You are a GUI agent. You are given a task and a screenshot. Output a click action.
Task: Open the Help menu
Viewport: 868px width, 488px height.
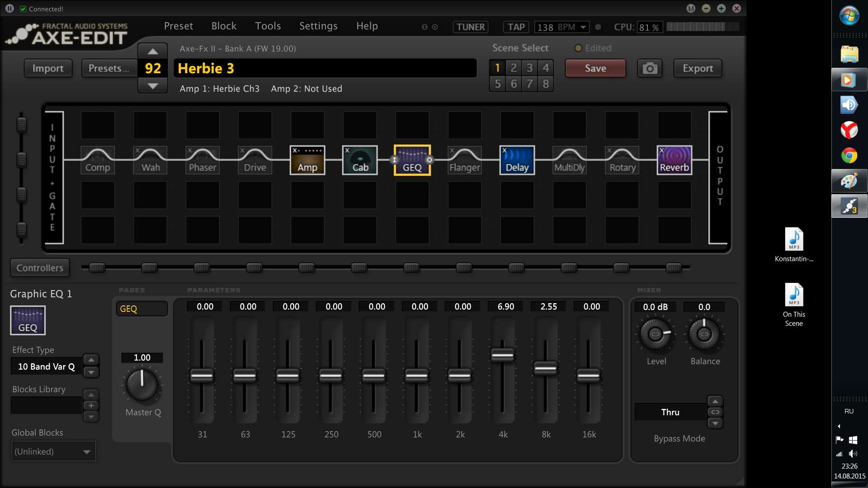coord(367,26)
